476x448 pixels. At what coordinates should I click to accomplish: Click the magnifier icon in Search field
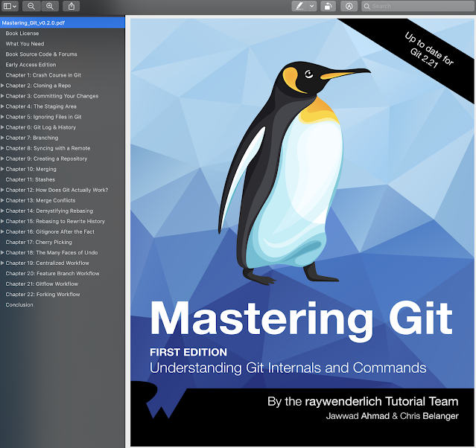366,7
